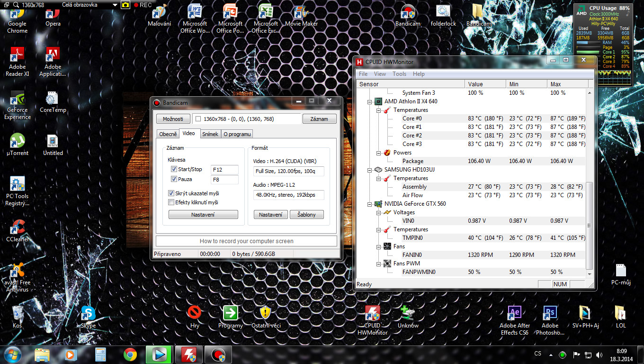The width and height of the screenshot is (644, 364).
Task: Open the File menu in HWMonitor
Action: tap(363, 74)
